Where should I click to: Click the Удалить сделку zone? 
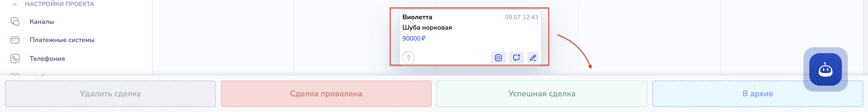[x=110, y=94]
